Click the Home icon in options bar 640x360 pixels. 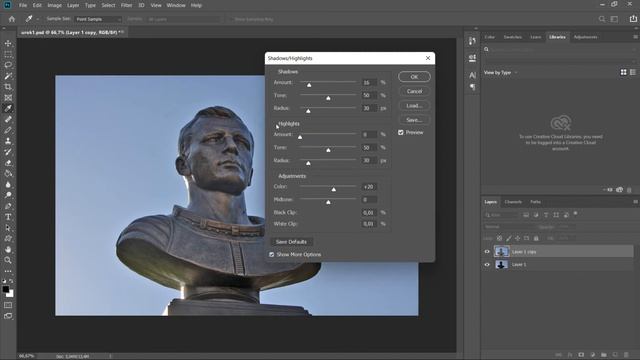[x=12, y=19]
